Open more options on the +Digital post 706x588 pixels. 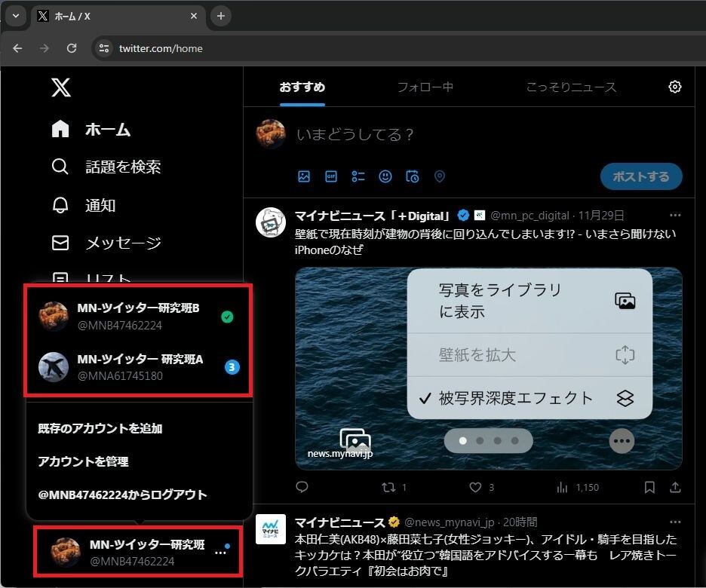(x=675, y=216)
